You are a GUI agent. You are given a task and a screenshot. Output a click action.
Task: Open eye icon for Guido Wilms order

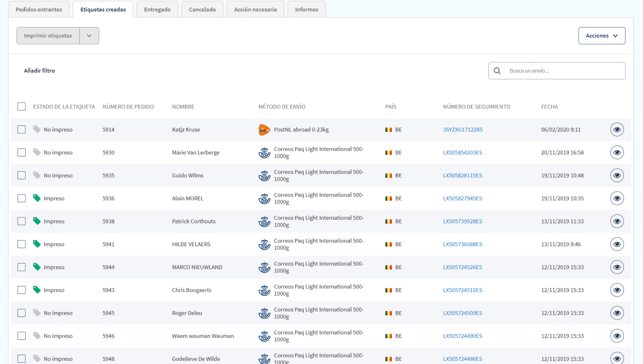pos(617,175)
